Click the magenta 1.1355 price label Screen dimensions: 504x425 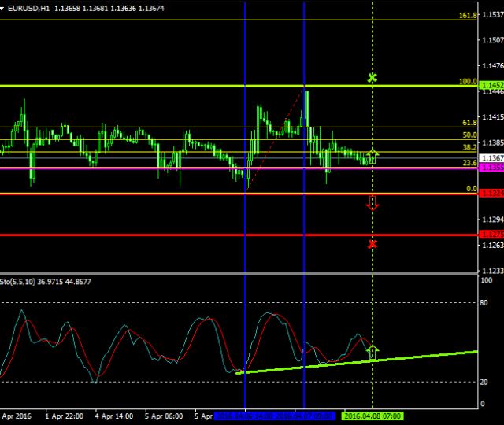[x=492, y=168]
